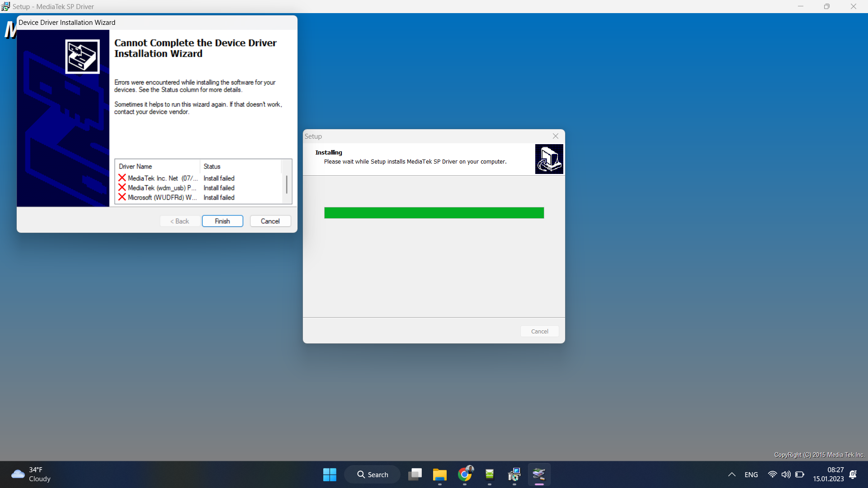Click the disabled Back button in wizard
This screenshot has width=868, height=488.
[x=179, y=221]
